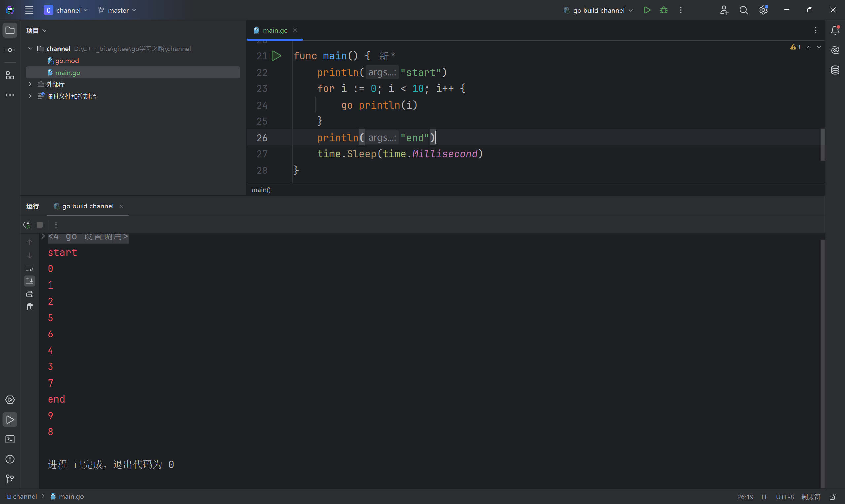
Task: Open Git tool window at sidebar bottom
Action: [x=10, y=479]
